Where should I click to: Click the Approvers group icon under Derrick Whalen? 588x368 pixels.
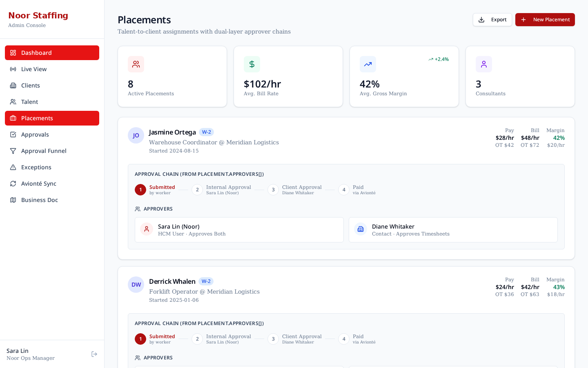click(x=138, y=358)
